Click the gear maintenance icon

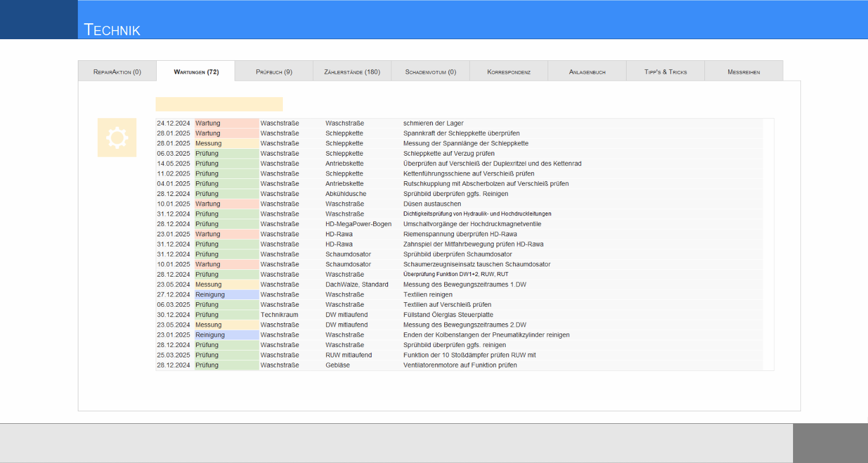pos(117,137)
